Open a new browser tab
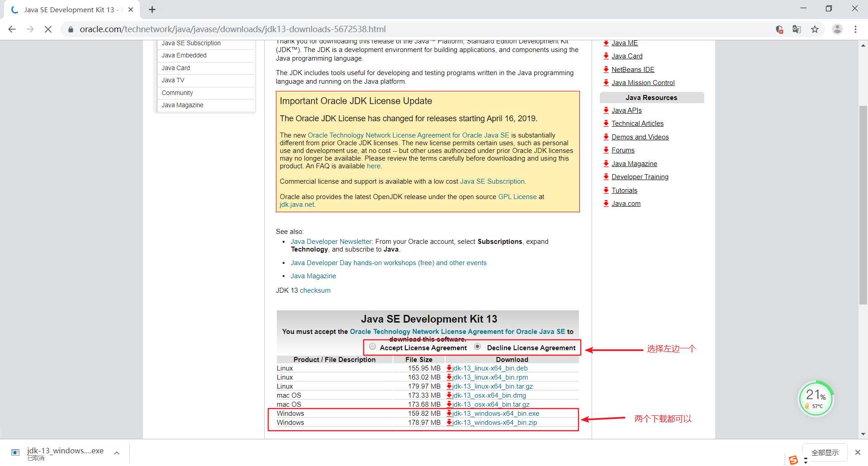This screenshot has width=868, height=466. click(152, 10)
